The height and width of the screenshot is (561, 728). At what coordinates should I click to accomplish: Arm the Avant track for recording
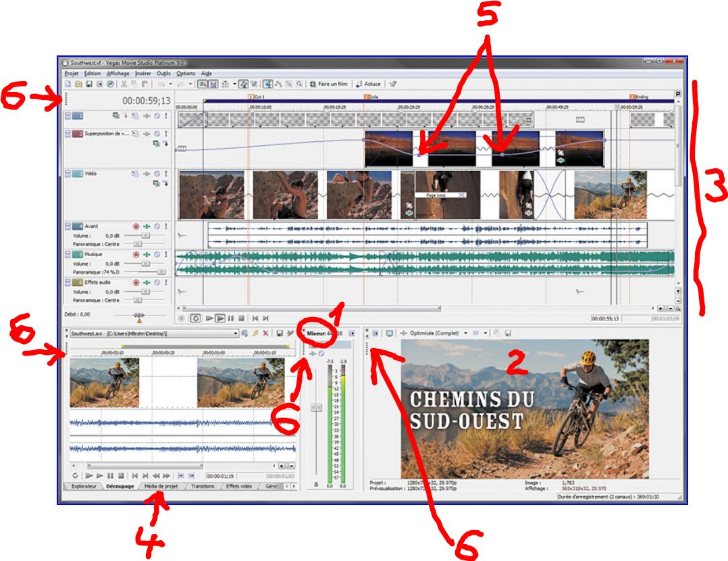tap(136, 226)
